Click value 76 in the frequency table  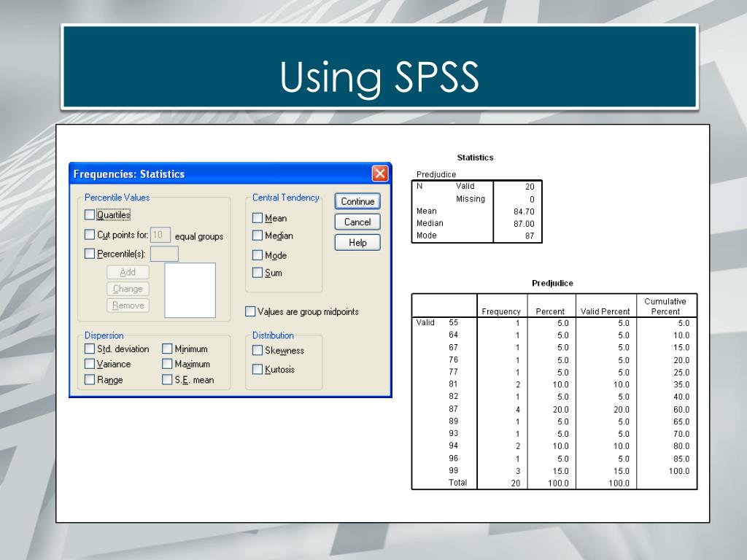coord(453,359)
